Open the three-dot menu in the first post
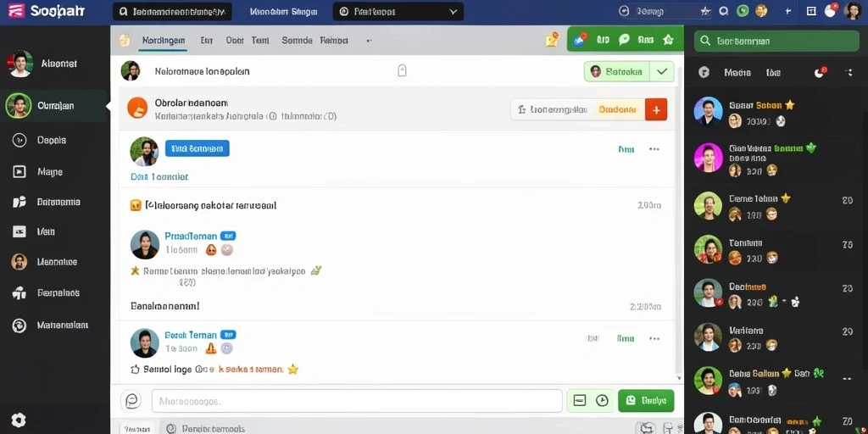 654,149
